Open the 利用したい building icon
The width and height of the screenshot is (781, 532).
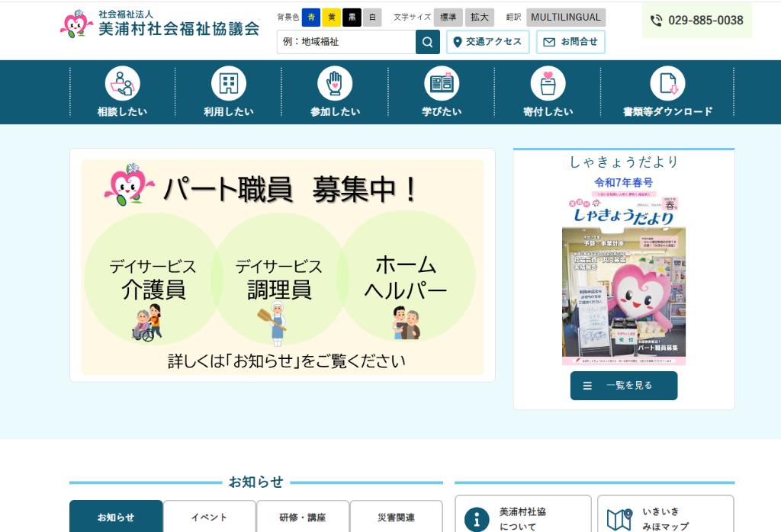pyautogui.click(x=228, y=84)
